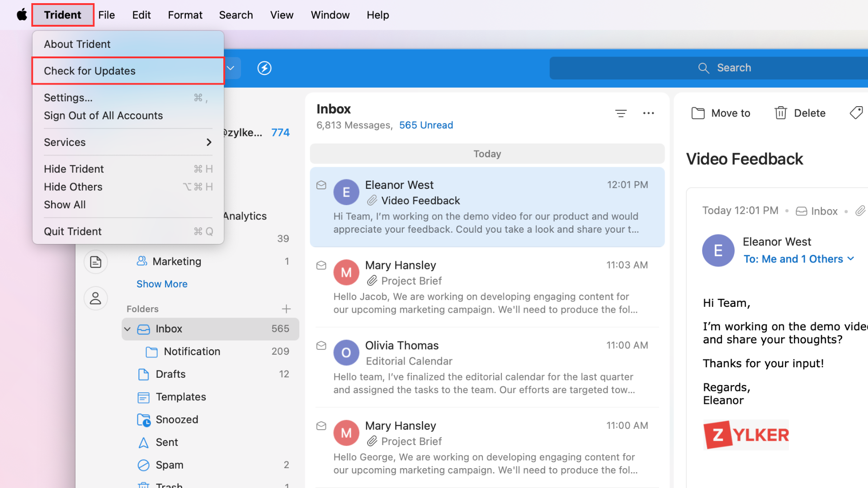Click Olivia Thomas avatar in message list

click(346, 352)
